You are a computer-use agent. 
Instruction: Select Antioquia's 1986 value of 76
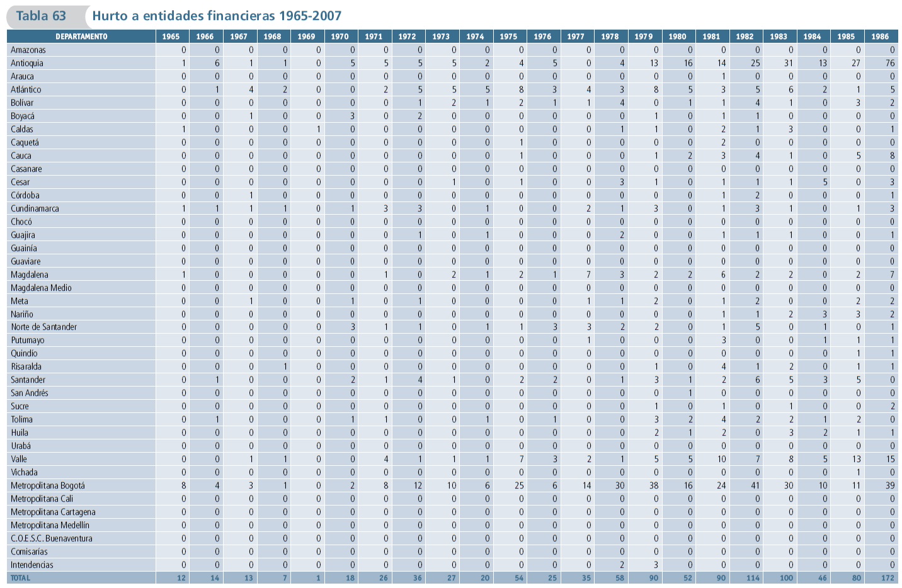pyautogui.click(x=889, y=63)
